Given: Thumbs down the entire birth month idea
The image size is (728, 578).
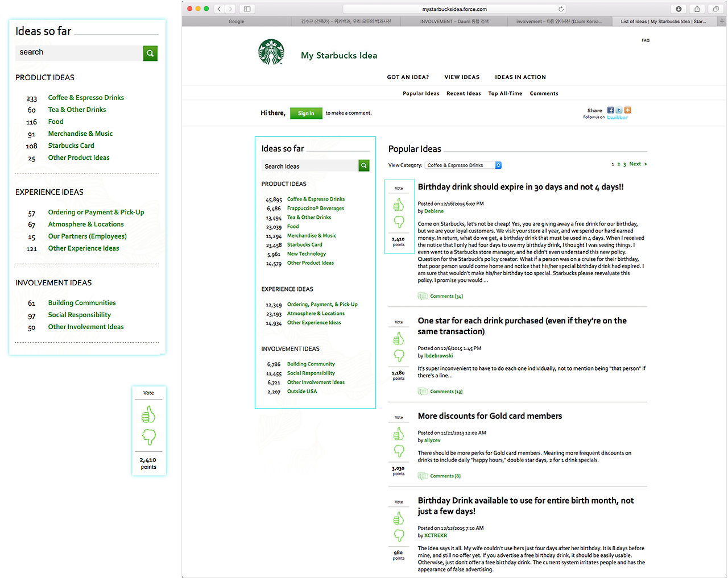Looking at the screenshot, I should click(399, 535).
